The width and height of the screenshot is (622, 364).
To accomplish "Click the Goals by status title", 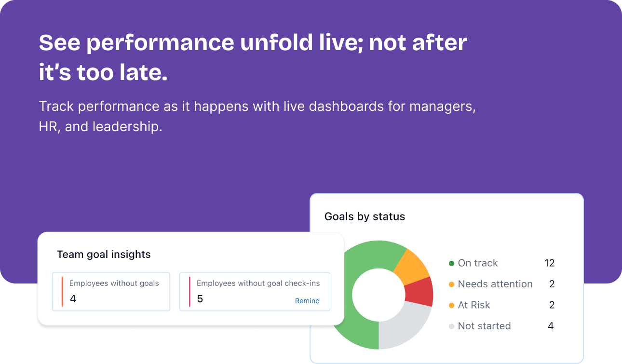I will [365, 216].
